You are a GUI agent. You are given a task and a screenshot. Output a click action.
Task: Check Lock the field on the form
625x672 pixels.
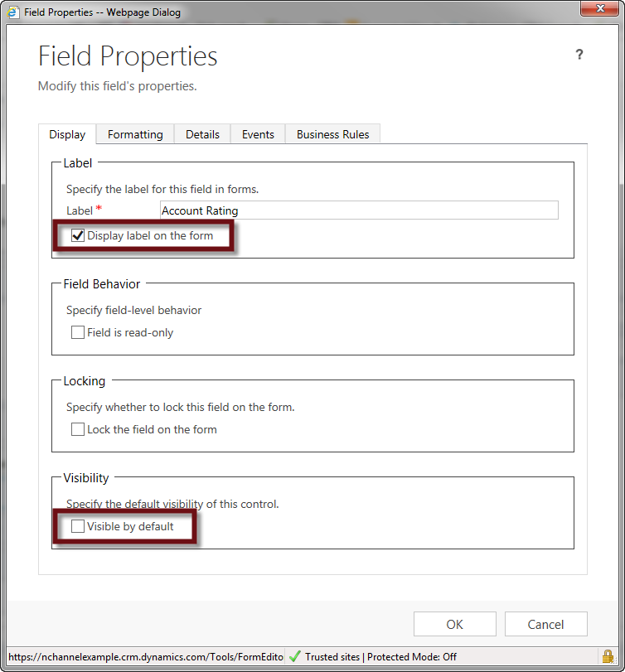point(78,429)
